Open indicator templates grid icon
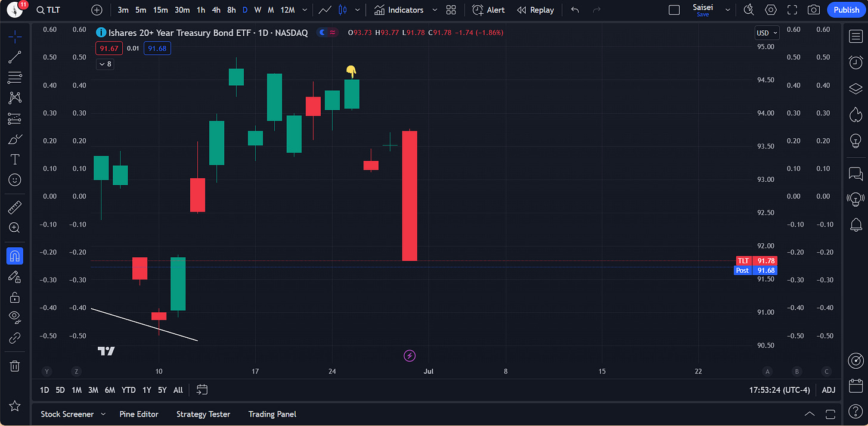868x426 pixels. (451, 10)
